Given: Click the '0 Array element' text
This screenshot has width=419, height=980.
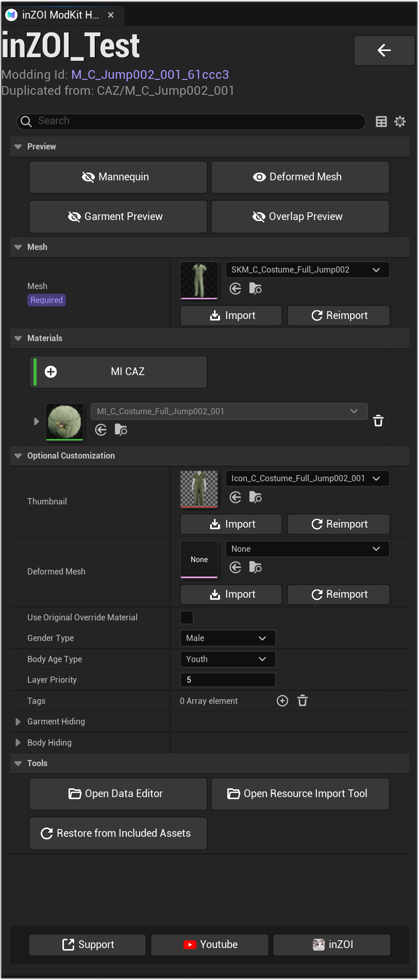Looking at the screenshot, I should tap(209, 701).
